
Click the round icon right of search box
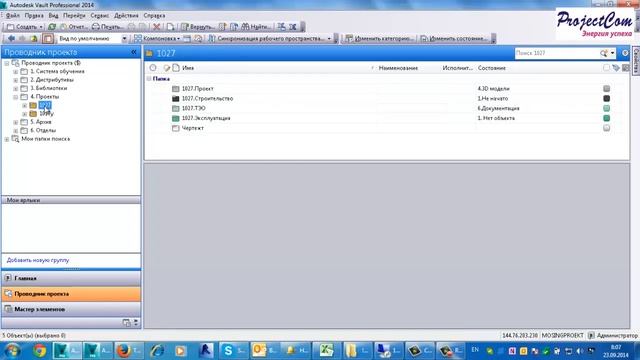(x=625, y=53)
